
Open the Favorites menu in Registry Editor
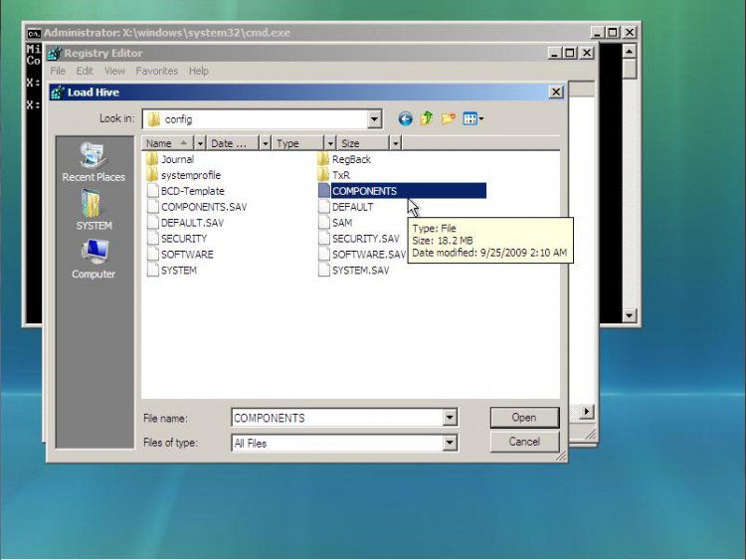tap(156, 71)
